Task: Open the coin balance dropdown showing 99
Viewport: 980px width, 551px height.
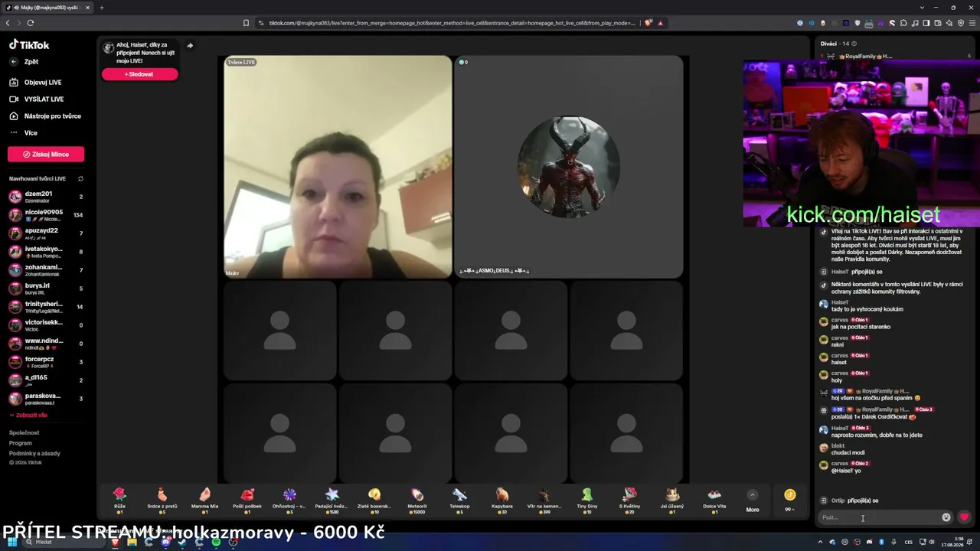Action: coord(789,499)
